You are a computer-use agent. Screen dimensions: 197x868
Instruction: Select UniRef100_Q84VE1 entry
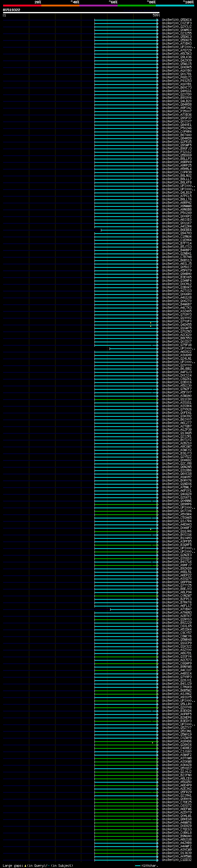click(176, 125)
